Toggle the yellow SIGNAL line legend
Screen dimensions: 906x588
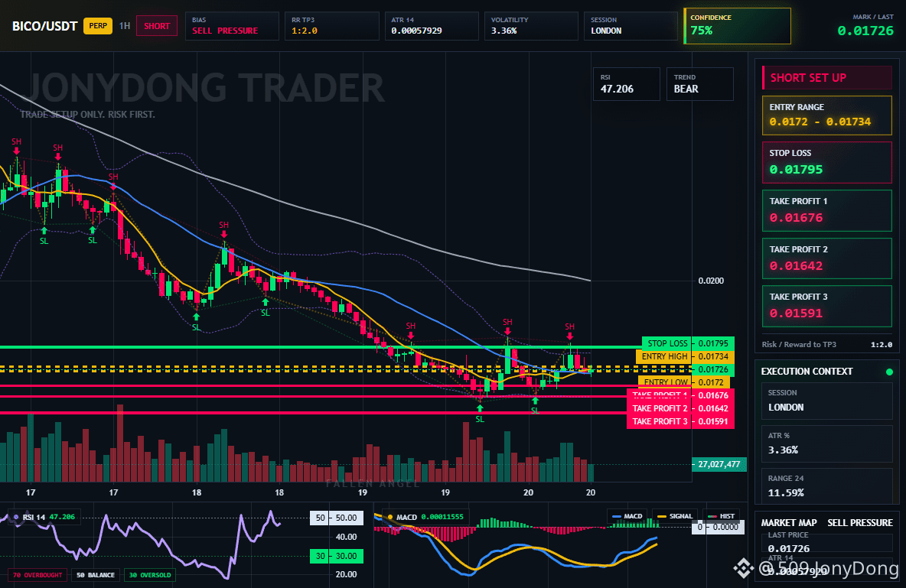pos(675,516)
